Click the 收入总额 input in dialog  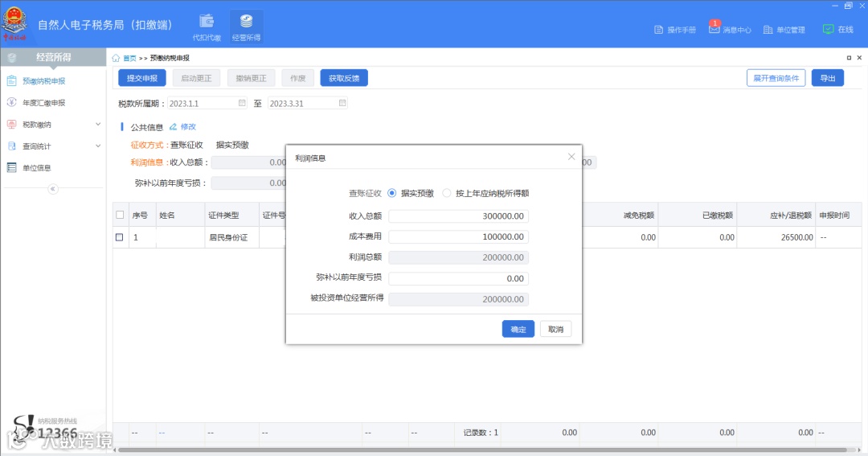(458, 216)
